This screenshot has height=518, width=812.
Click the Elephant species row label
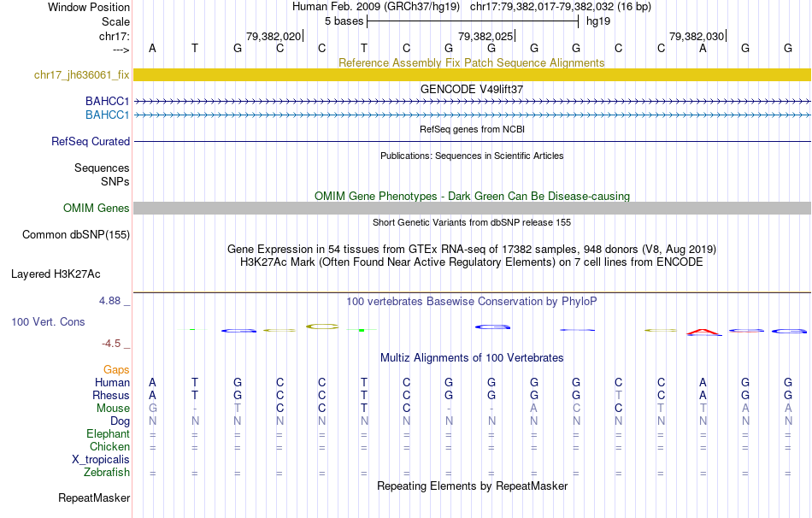[x=109, y=433]
